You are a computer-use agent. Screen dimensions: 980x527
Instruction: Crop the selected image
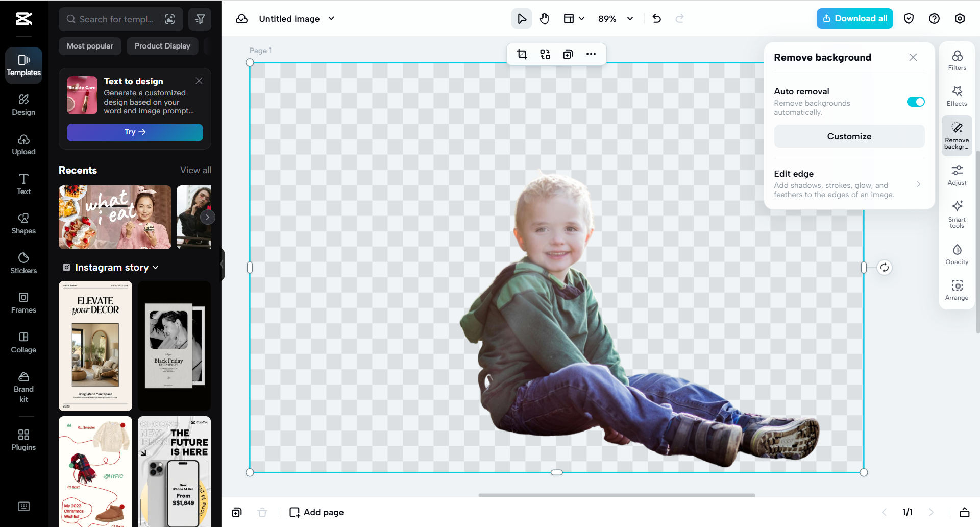pyautogui.click(x=522, y=54)
